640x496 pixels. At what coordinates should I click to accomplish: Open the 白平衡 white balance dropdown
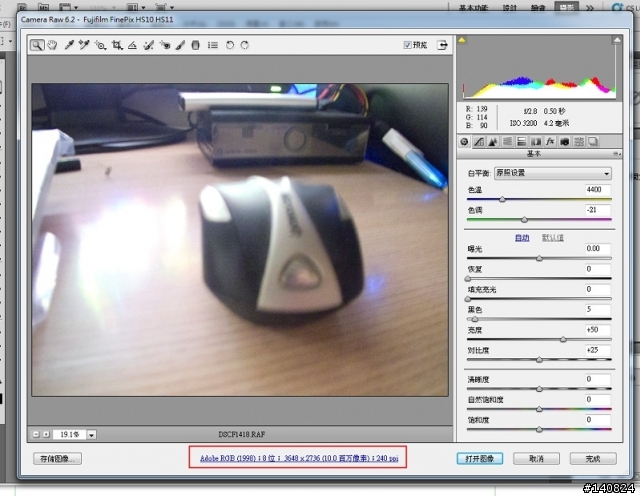click(553, 173)
